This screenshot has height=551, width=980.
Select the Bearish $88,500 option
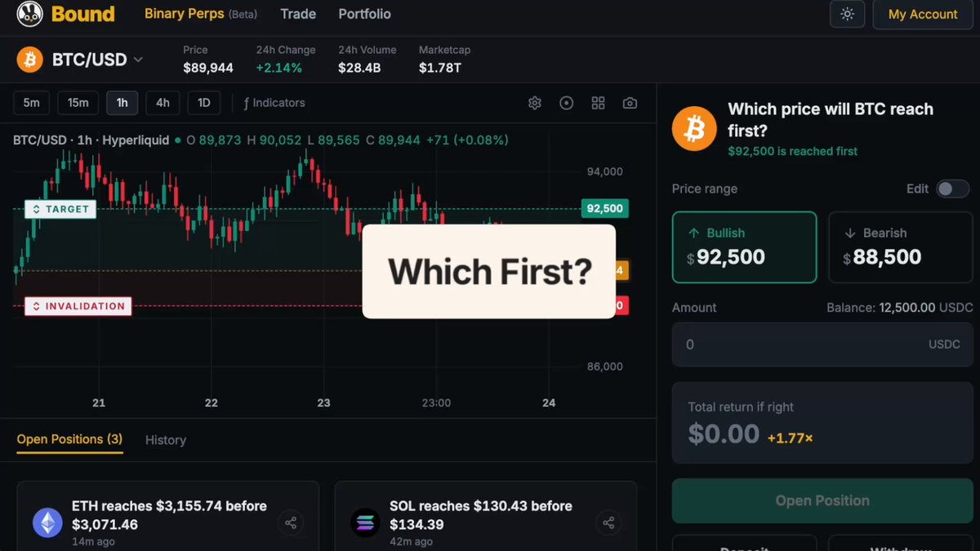click(x=901, y=247)
